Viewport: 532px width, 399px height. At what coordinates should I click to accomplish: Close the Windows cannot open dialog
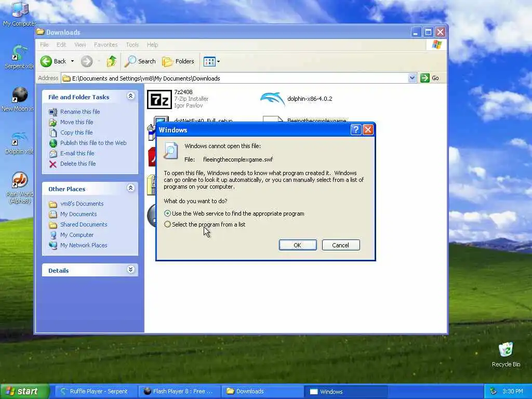368,129
